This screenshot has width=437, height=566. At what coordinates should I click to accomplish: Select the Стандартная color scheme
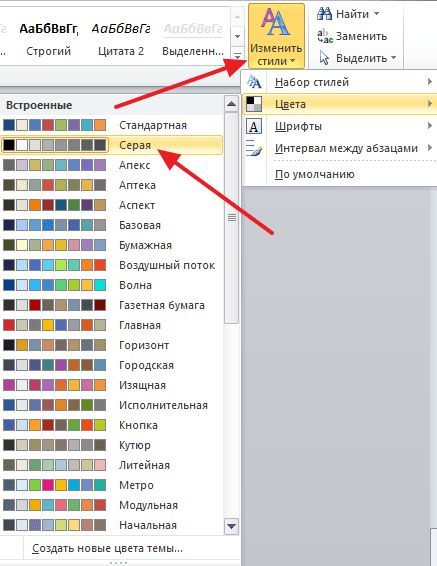pyautogui.click(x=112, y=125)
